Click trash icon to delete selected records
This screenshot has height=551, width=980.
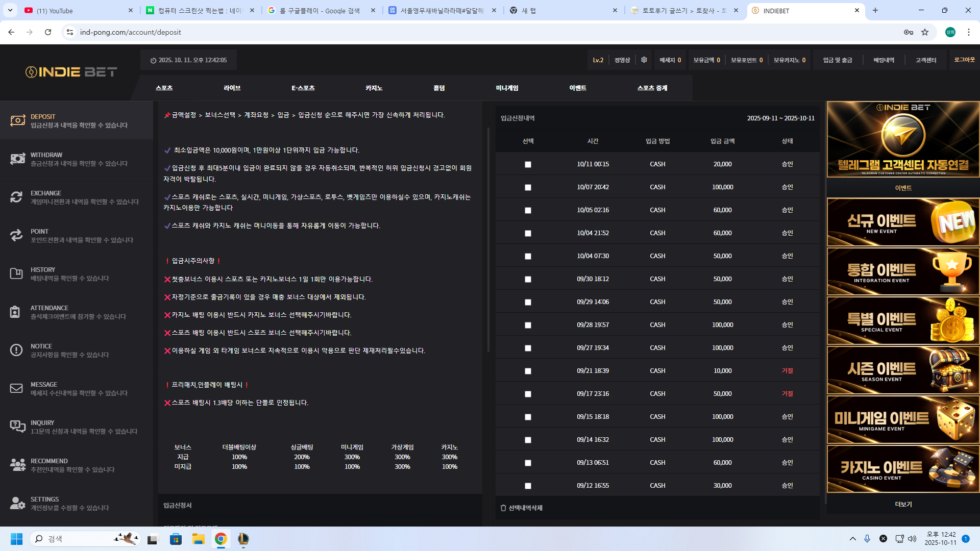pyautogui.click(x=503, y=508)
